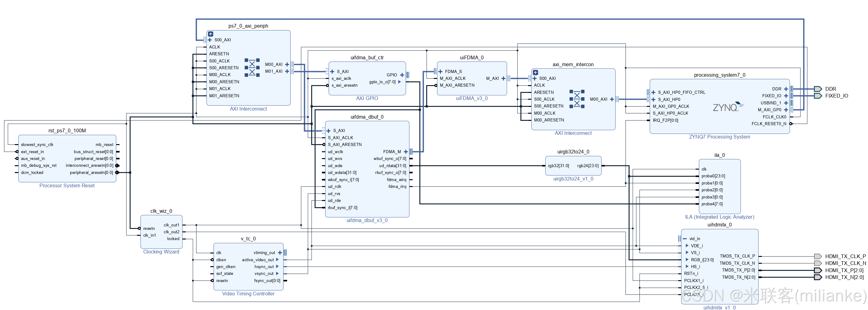Select the rst_ps7_0_100M Processor System Reset block
868x310 pixels.
pyautogui.click(x=67, y=158)
